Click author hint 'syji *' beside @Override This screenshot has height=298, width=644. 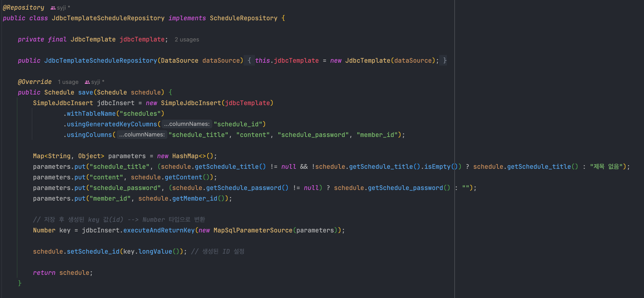[98, 82]
